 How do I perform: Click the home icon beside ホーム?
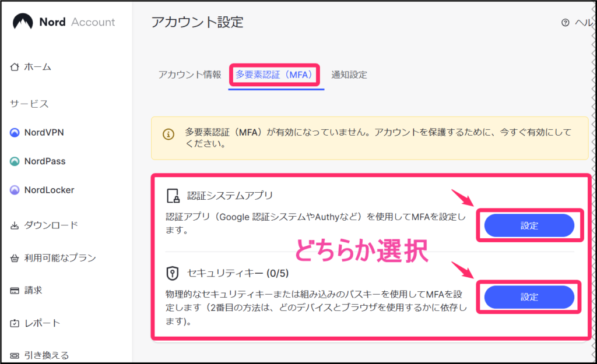[x=15, y=67]
